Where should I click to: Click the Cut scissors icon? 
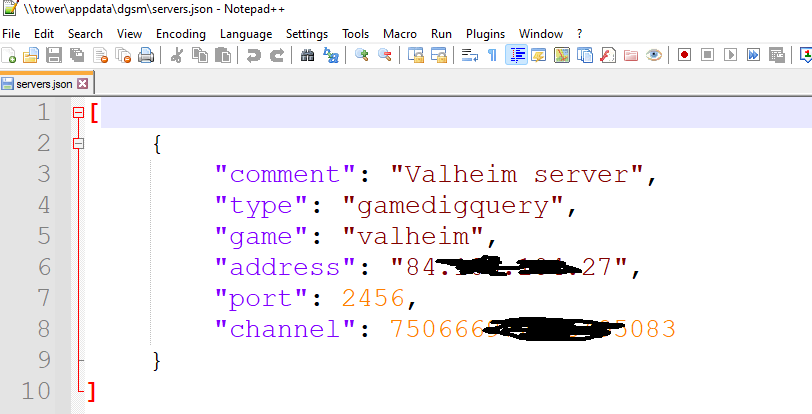point(177,54)
